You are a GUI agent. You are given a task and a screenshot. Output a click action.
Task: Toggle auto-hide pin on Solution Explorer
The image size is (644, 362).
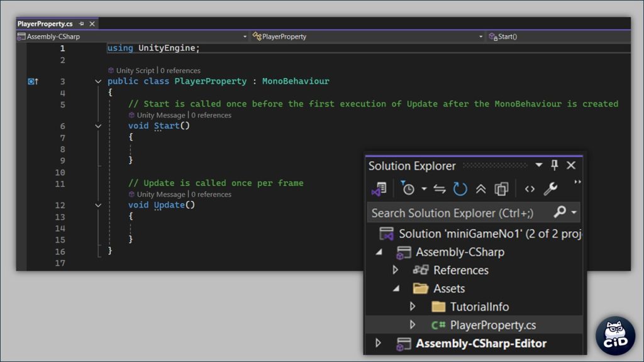(x=554, y=165)
